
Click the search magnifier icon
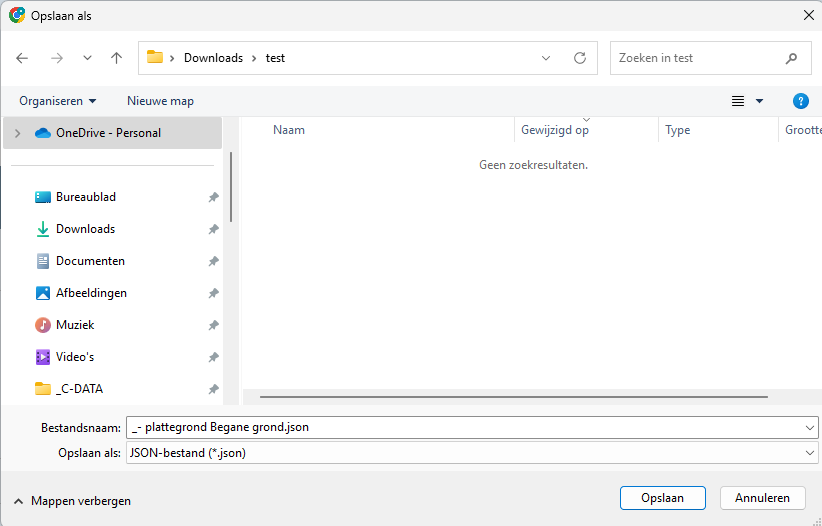(x=791, y=58)
